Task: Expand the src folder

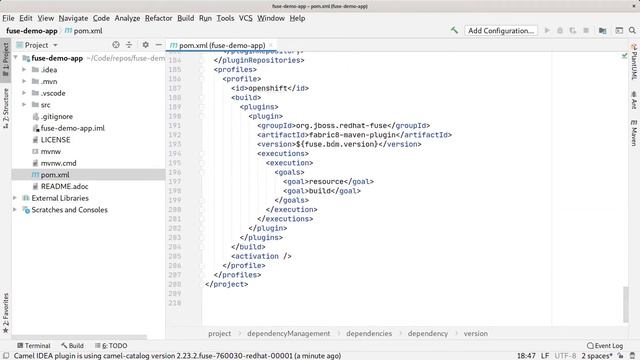Action: [24, 104]
